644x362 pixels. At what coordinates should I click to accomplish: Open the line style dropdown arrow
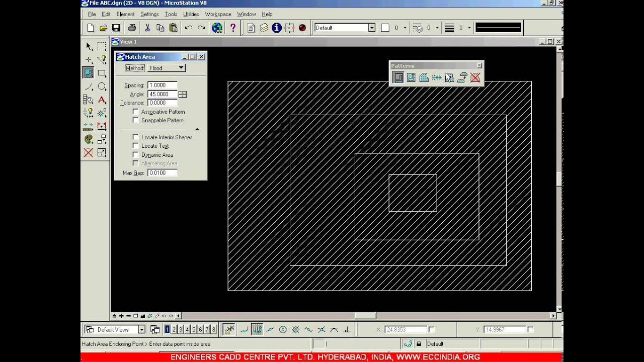click(x=437, y=28)
